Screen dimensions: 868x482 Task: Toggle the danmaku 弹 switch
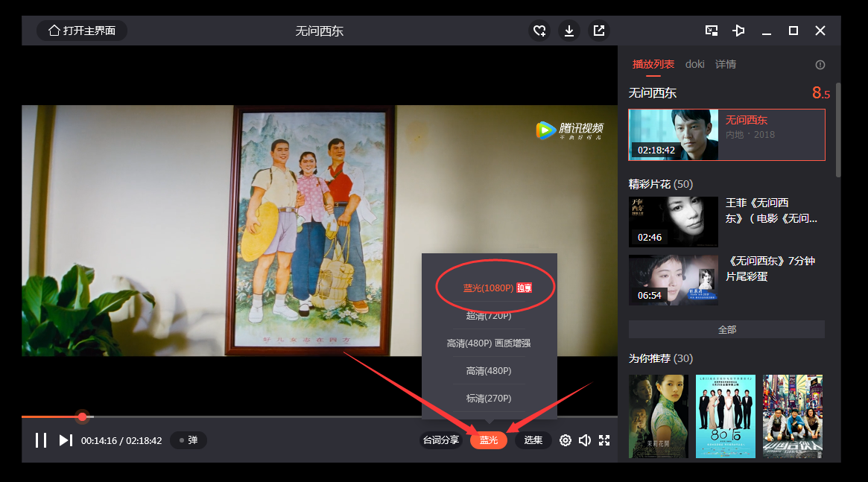click(x=189, y=440)
